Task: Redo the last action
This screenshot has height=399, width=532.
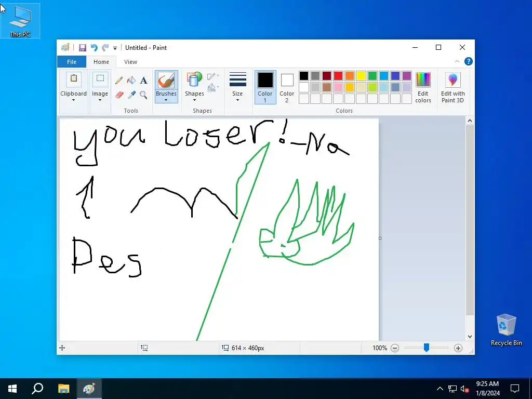Action: pyautogui.click(x=105, y=48)
